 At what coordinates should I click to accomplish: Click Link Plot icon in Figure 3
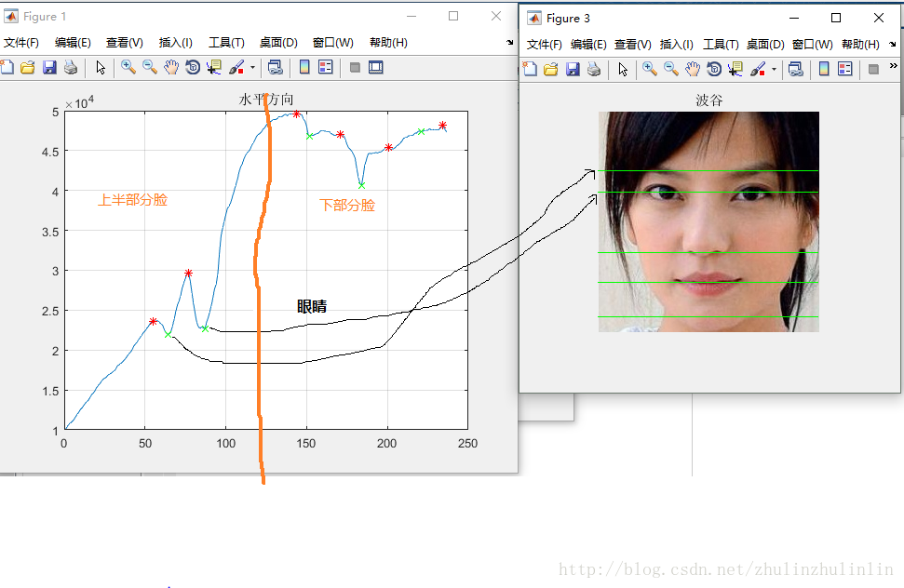coord(796,70)
